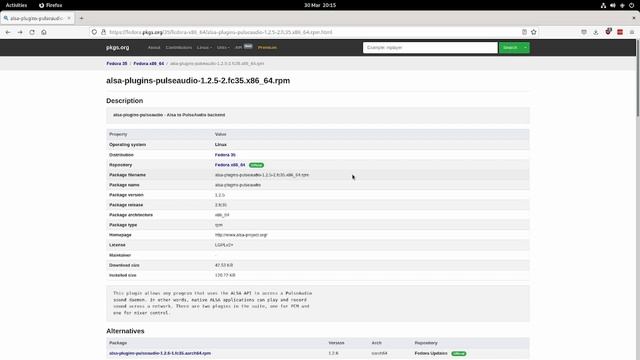Open the Firefox app menu in top bar

click(51, 5)
